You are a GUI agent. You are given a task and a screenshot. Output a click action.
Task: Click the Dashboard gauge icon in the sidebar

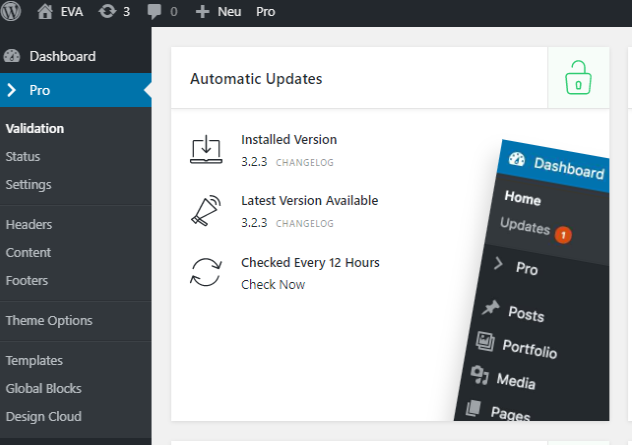[x=12, y=56]
